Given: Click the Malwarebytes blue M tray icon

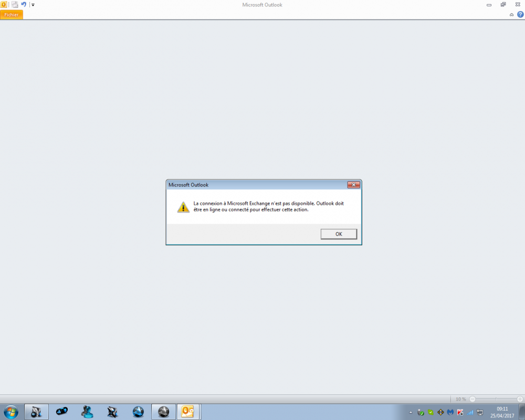Looking at the screenshot, I should click(450, 412).
